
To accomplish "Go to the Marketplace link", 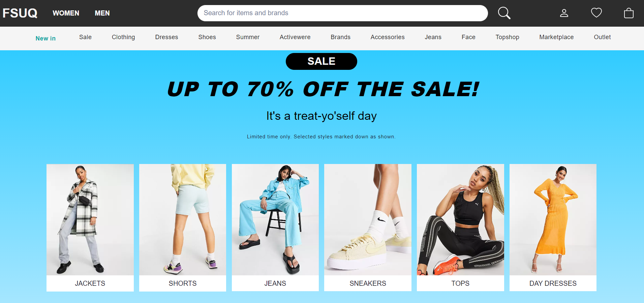I will click(556, 37).
